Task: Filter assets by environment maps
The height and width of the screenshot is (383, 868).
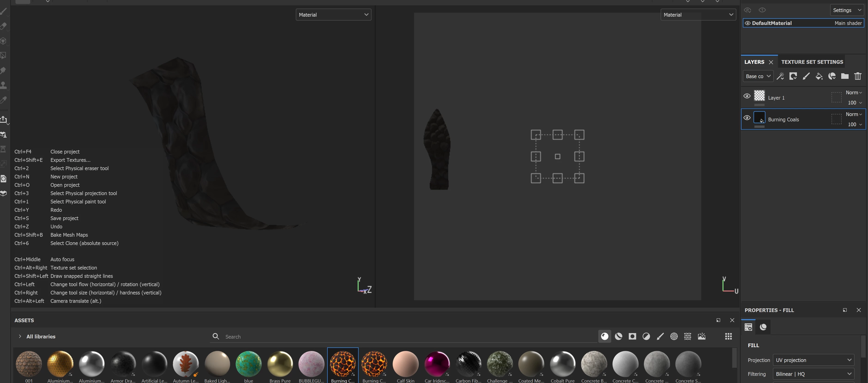Action: point(702,336)
